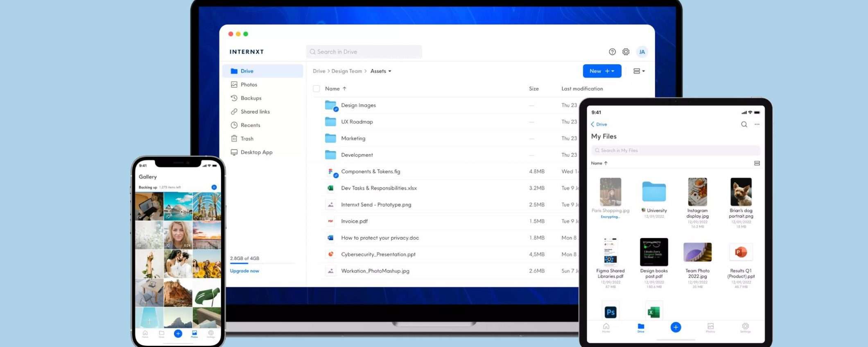
Task: Click the Word icon beside How to protect your privacy.doc
Action: click(330, 238)
